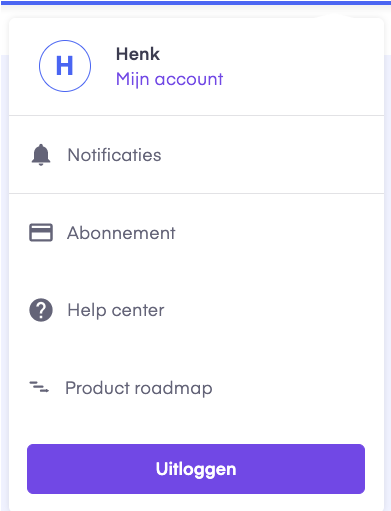Click the letter H inside the avatar
This screenshot has height=511, width=391.
click(65, 66)
